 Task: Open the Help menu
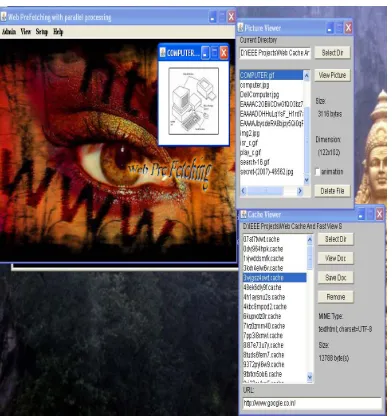[x=58, y=32]
